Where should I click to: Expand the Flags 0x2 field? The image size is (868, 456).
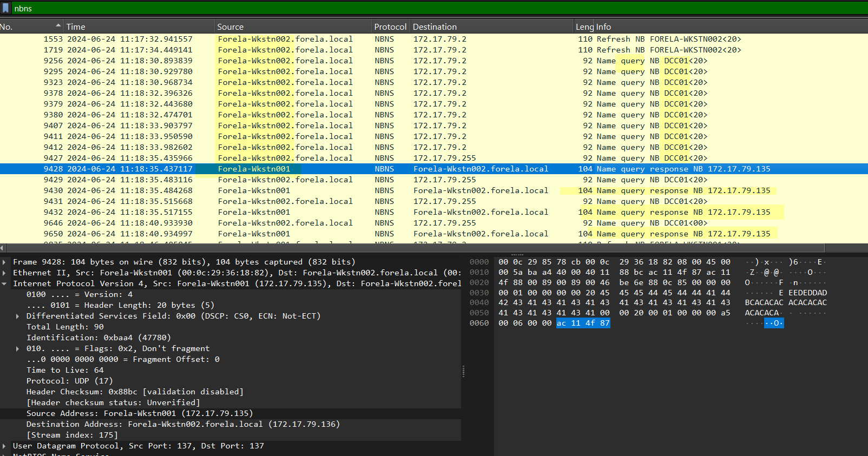pos(18,348)
